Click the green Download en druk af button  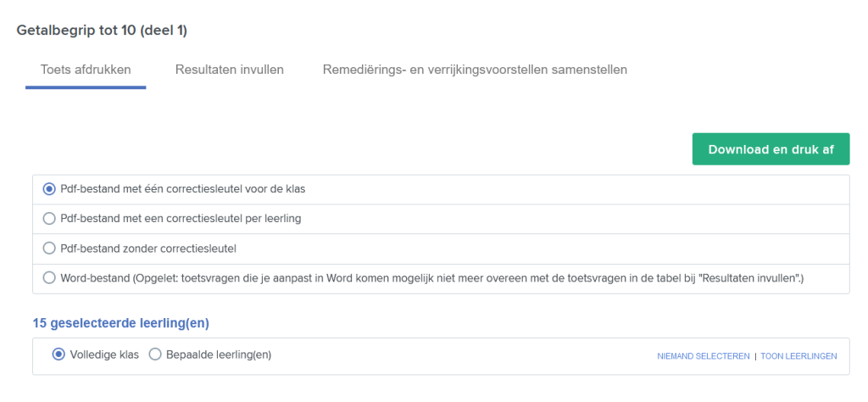771,149
